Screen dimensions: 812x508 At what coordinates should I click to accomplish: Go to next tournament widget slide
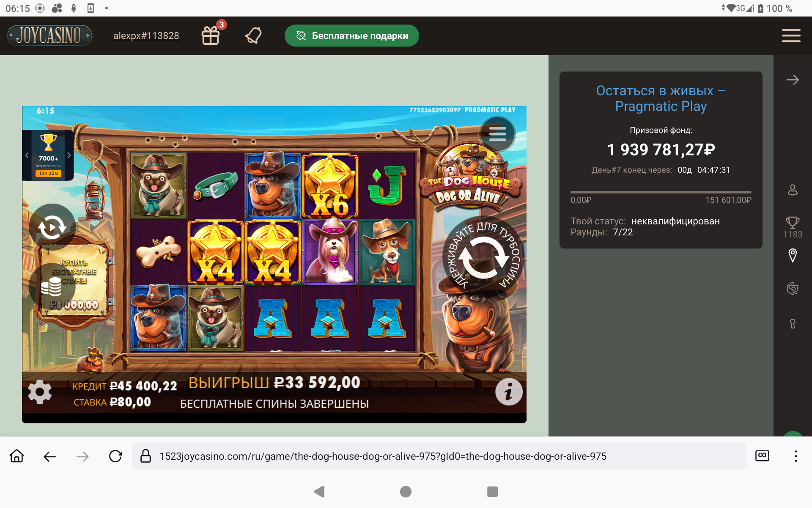point(69,155)
